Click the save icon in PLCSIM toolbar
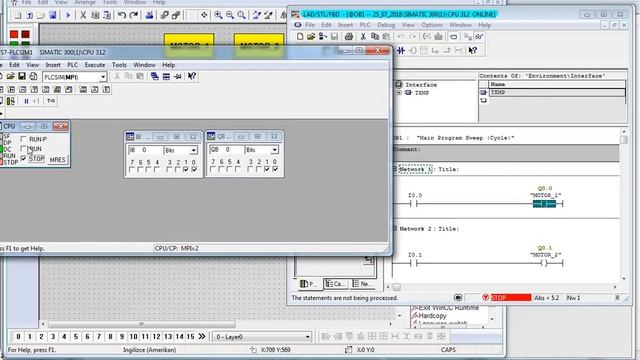Screen dimensions: 640x360 coord(22,76)
